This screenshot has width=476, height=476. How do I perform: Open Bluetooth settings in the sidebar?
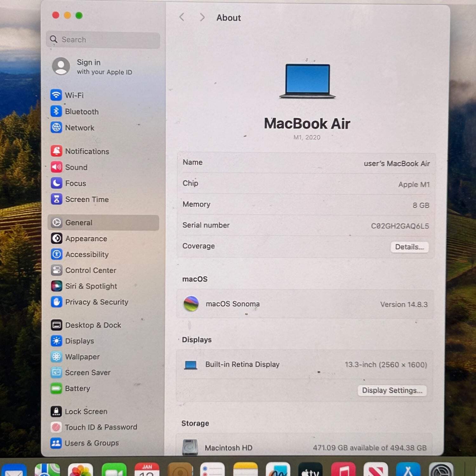click(75, 111)
